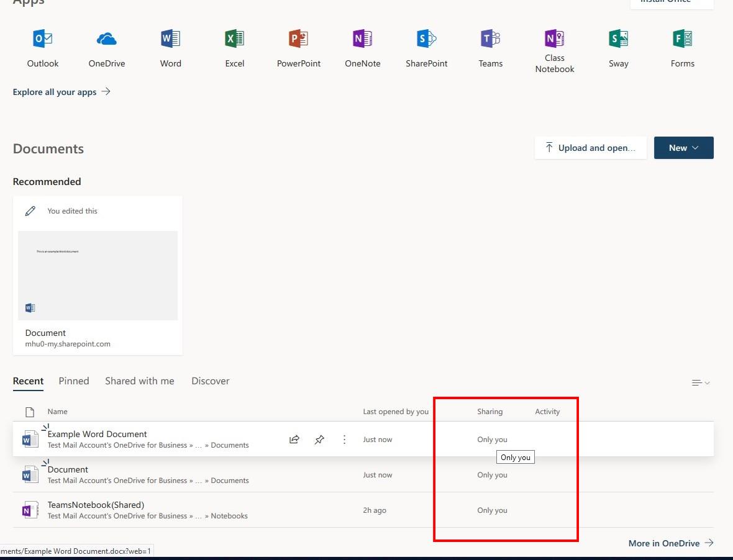The width and height of the screenshot is (733, 560).
Task: Go to More in OneDrive
Action: 671,543
